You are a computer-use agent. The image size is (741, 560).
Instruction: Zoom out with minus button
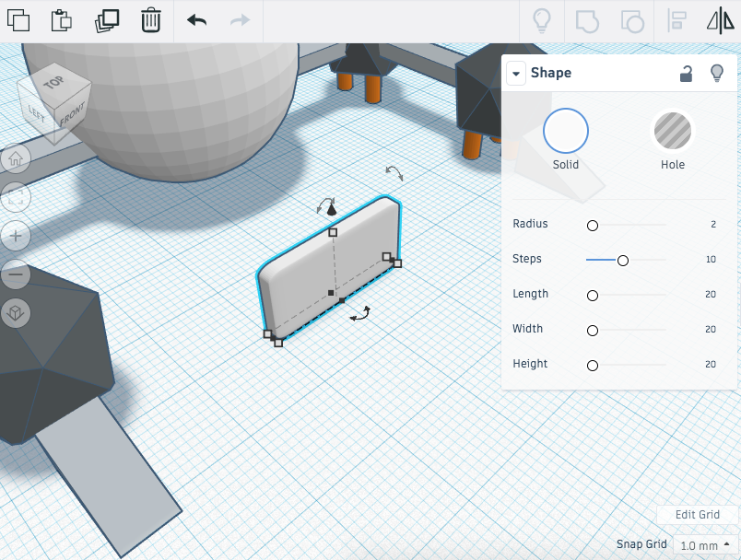point(16,274)
